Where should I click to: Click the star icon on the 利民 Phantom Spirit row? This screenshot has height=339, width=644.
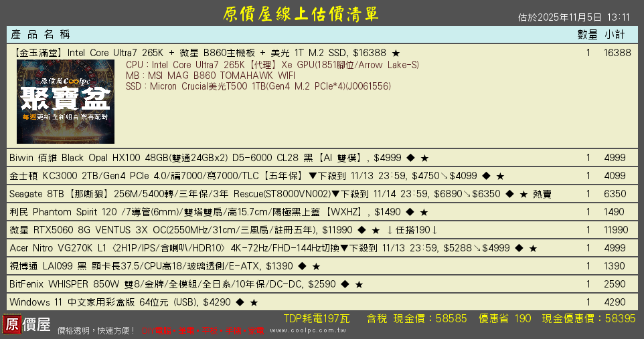coord(424,213)
